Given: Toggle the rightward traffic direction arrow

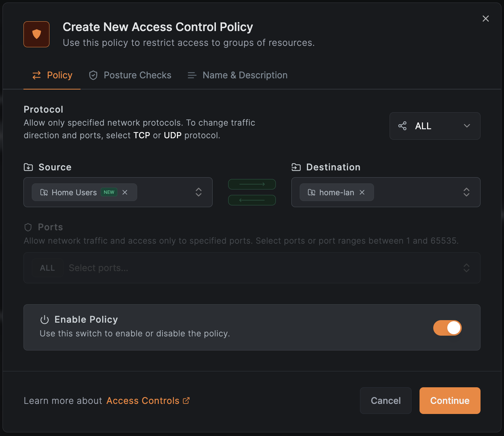Looking at the screenshot, I should click(x=252, y=184).
